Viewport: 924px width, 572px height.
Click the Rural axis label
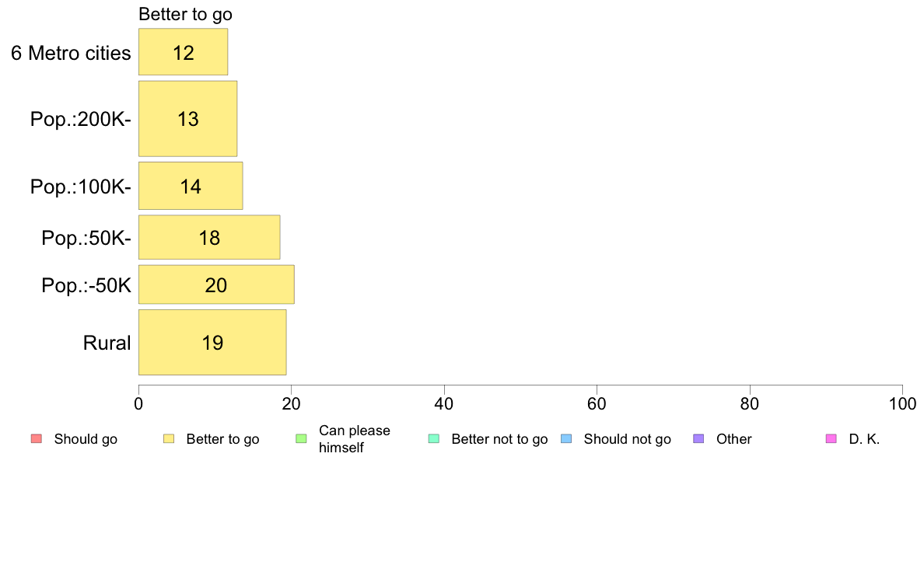point(107,343)
